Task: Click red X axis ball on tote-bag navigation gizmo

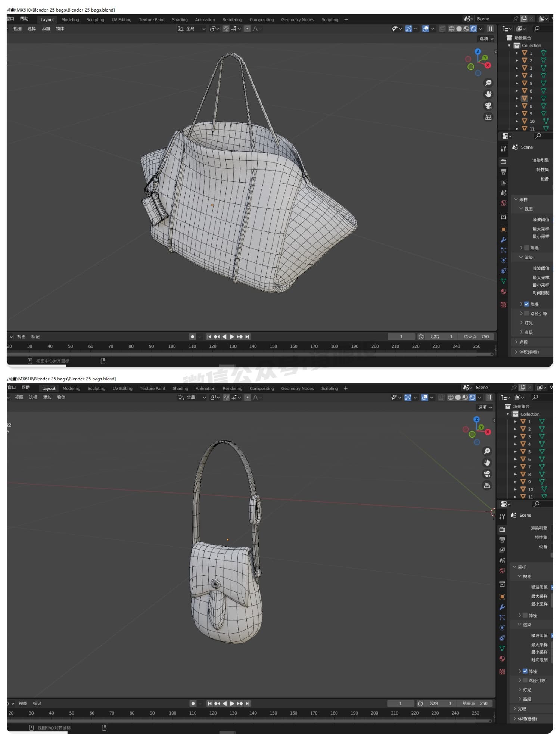Action: coord(488,65)
